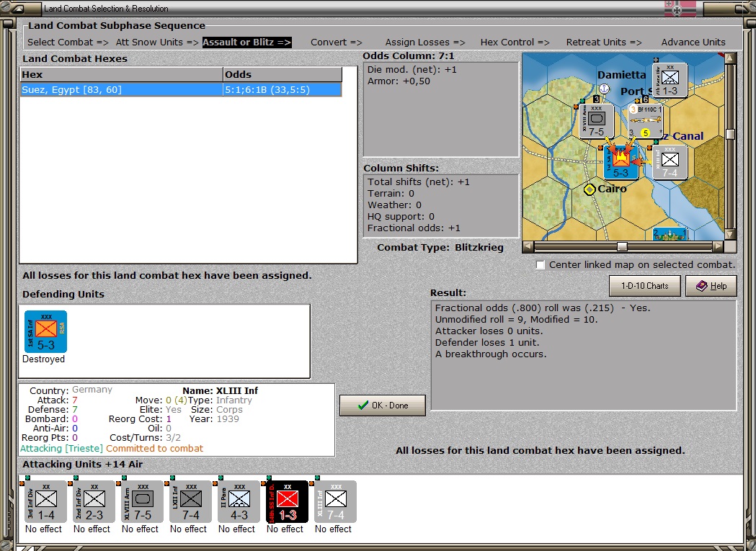The height and width of the screenshot is (551, 756).
Task: Open the 1-D-10 Charts
Action: click(x=645, y=286)
